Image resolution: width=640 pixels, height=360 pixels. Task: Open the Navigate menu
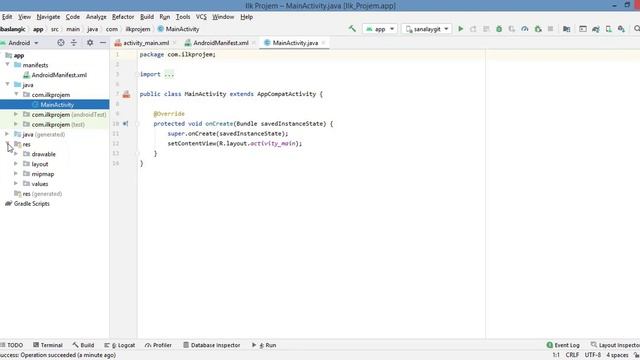pos(48,17)
